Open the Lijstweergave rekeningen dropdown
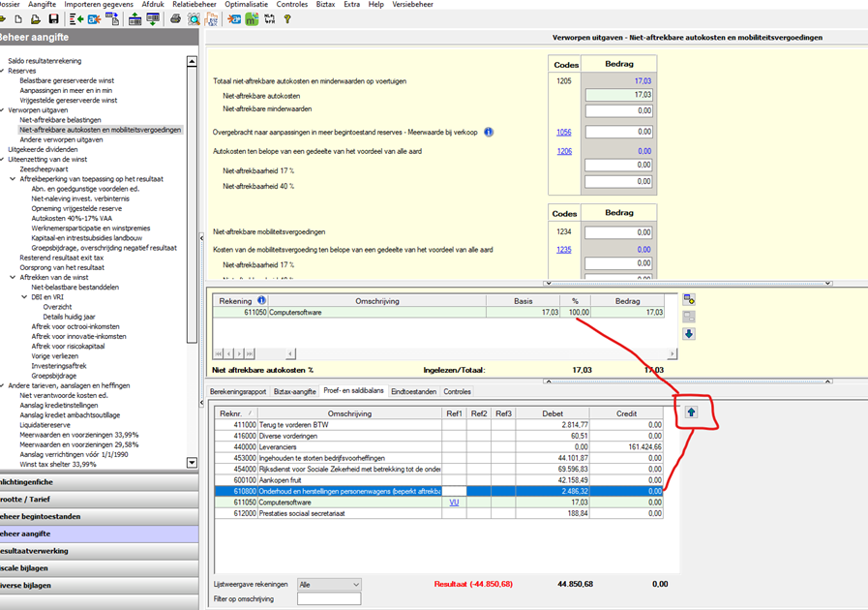 330,585
